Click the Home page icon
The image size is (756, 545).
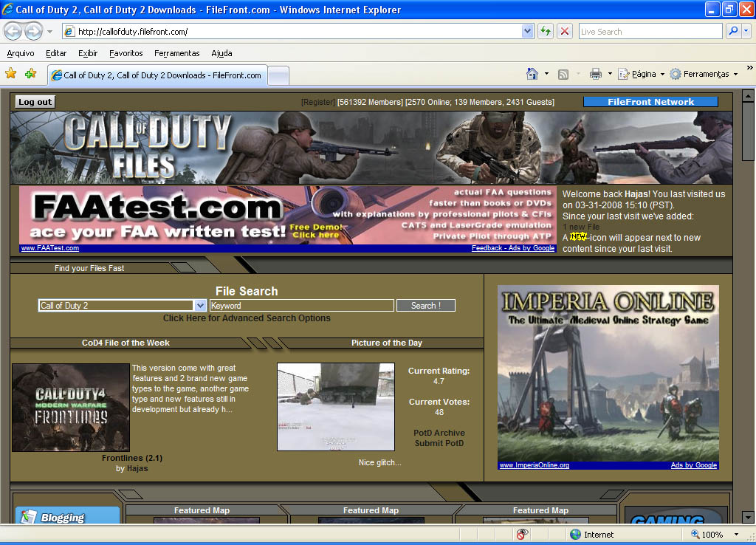tap(532, 74)
